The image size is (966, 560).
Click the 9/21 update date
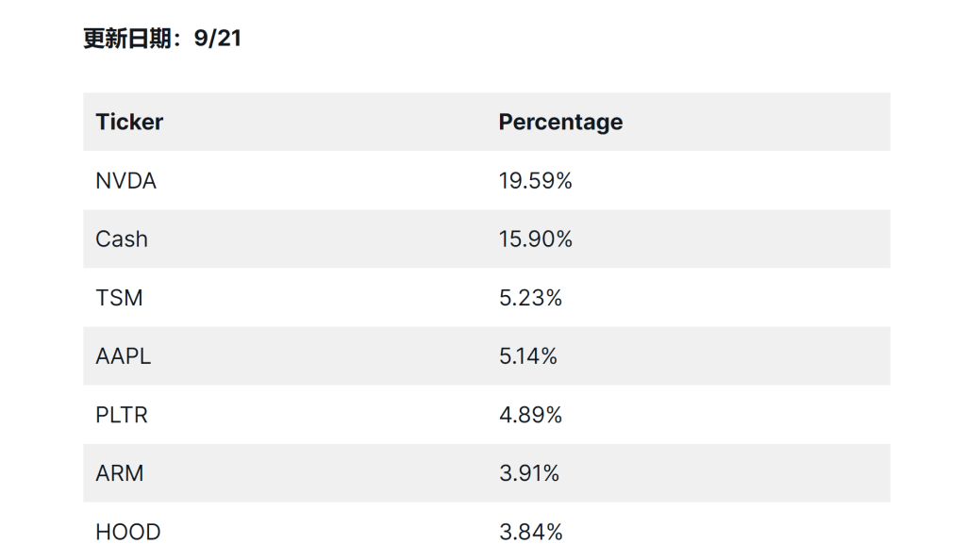coord(218,40)
